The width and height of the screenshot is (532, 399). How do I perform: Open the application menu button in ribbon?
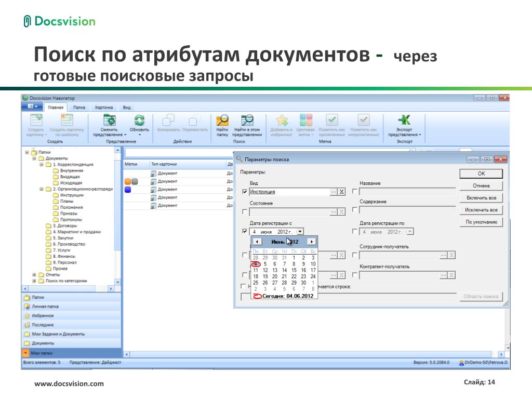(x=33, y=107)
